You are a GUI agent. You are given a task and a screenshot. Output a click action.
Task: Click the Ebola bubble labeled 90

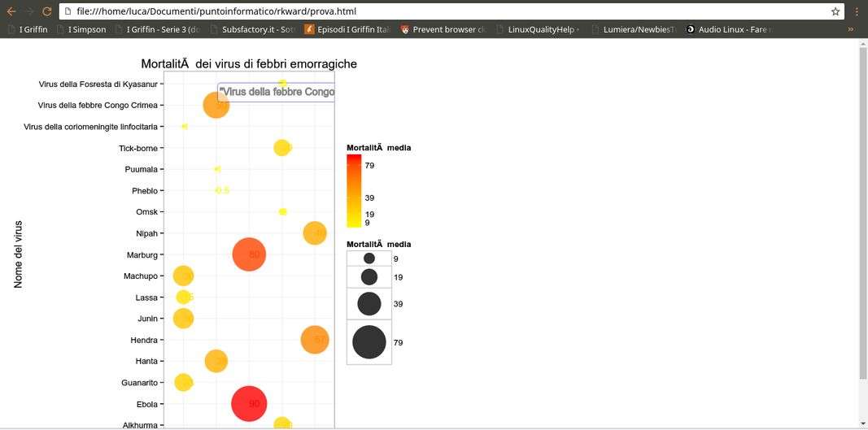click(249, 403)
